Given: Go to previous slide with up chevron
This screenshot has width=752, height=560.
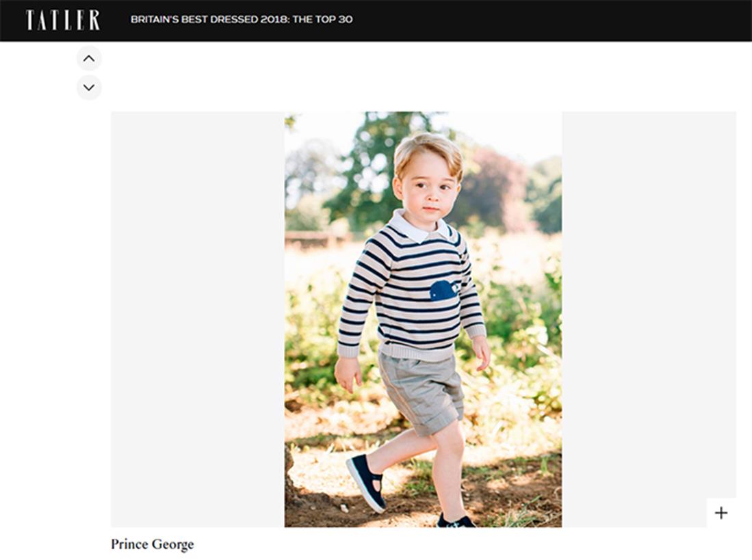Looking at the screenshot, I should click(89, 59).
